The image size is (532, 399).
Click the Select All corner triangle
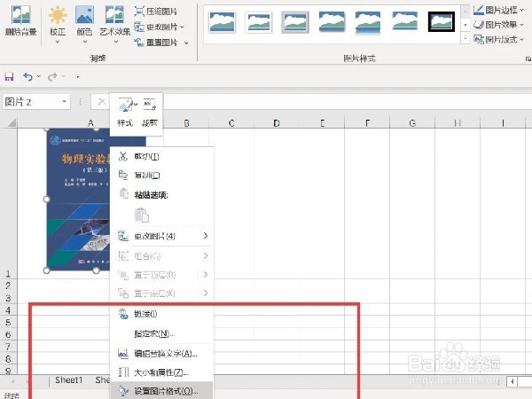tap(11, 122)
